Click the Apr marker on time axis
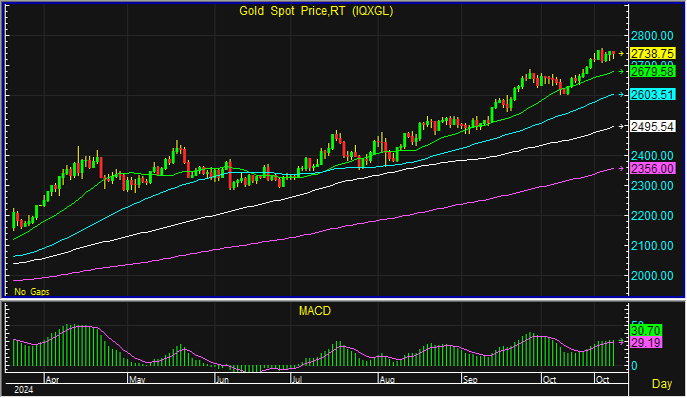This screenshot has height=398, width=687. point(52,380)
